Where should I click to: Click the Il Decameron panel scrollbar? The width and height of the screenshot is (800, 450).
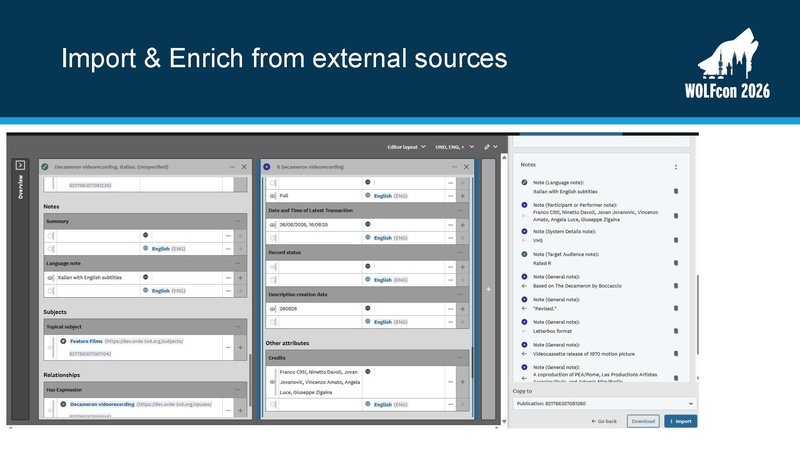tap(472, 363)
